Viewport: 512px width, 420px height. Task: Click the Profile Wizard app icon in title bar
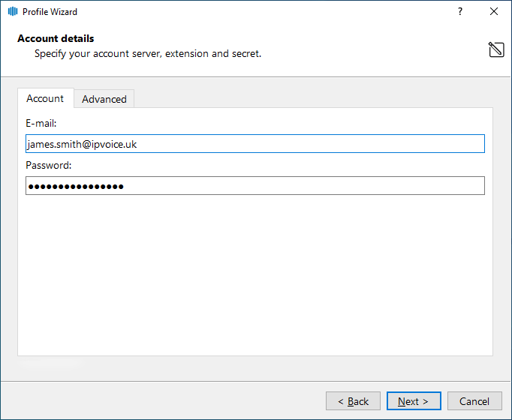pyautogui.click(x=13, y=12)
